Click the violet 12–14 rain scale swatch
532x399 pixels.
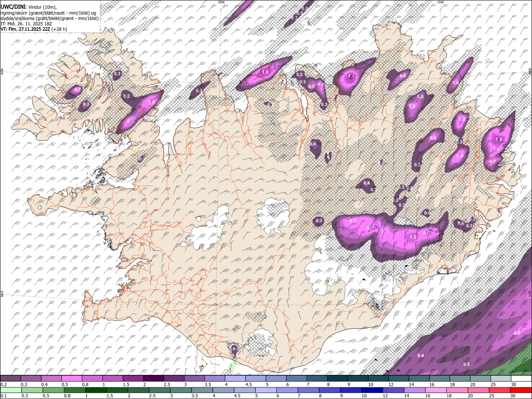(394, 390)
